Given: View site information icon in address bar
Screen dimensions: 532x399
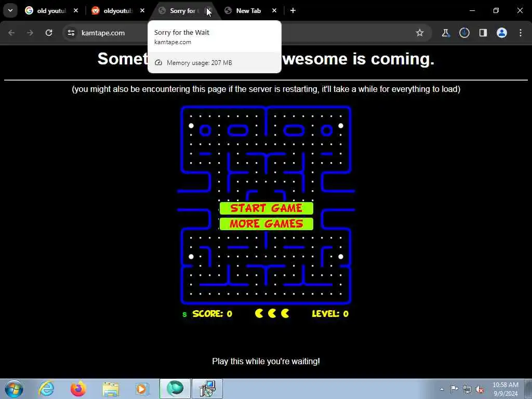Looking at the screenshot, I should tap(71, 33).
